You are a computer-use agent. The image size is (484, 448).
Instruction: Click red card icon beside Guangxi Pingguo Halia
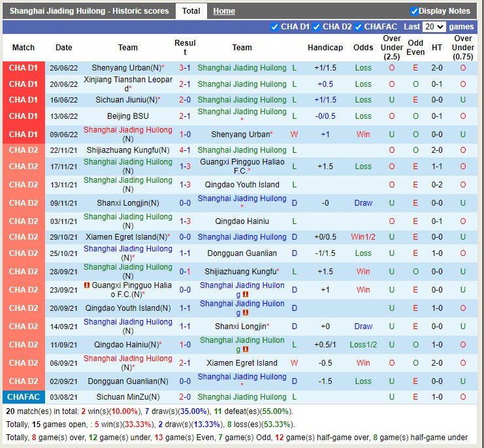click(87, 285)
